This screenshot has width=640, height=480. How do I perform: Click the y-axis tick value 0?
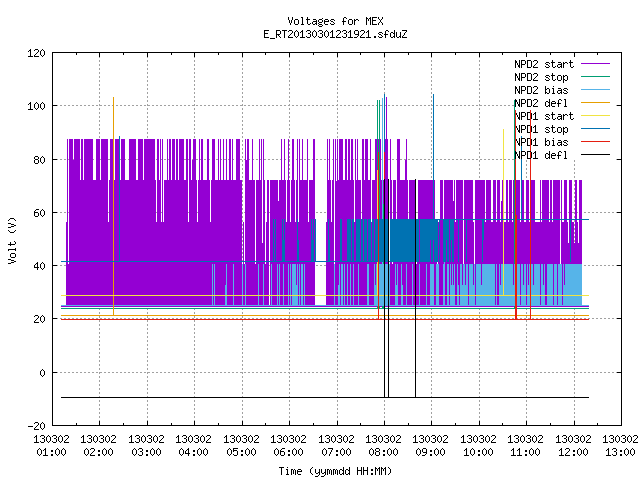42,373
